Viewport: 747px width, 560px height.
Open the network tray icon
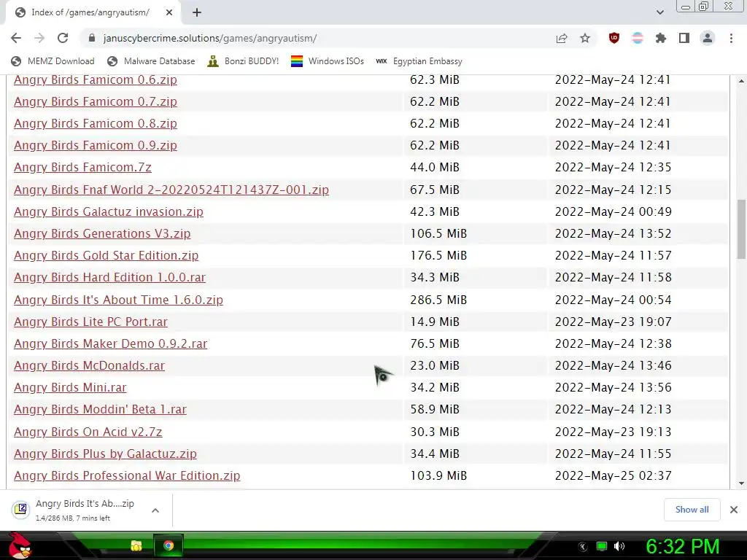[x=602, y=547]
